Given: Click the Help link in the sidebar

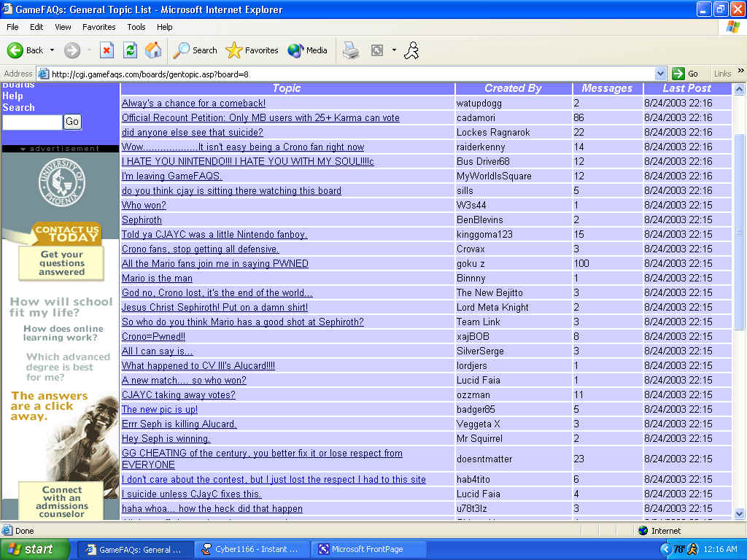Looking at the screenshot, I should click(x=12, y=96).
